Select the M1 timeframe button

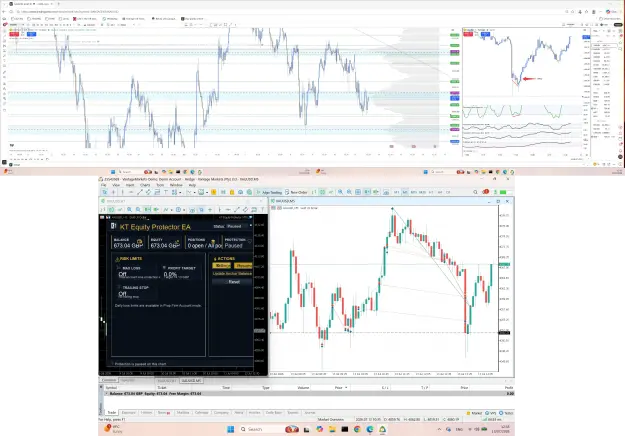(397, 192)
